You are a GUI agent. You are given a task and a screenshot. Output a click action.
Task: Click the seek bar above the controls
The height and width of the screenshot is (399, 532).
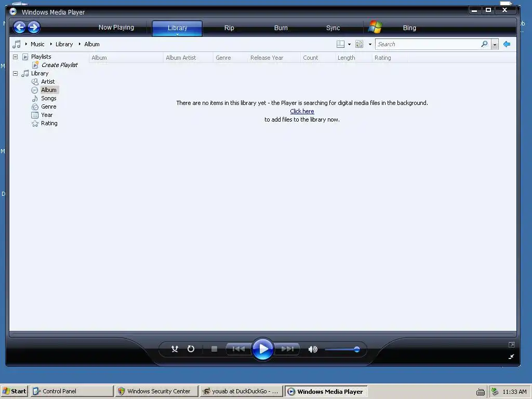tap(263, 334)
